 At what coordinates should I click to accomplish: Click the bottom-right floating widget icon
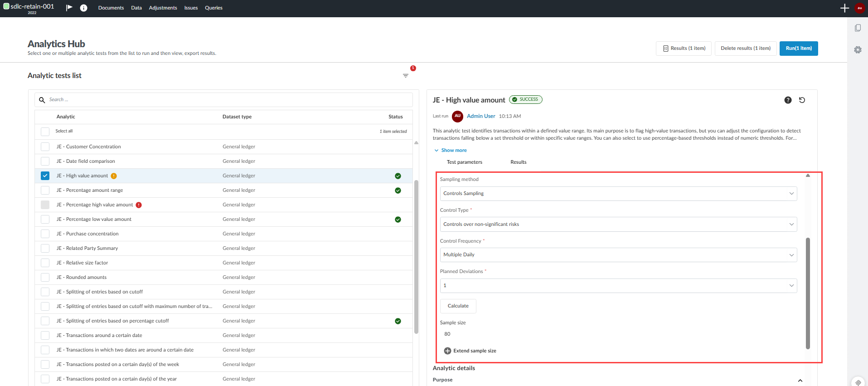click(858, 382)
